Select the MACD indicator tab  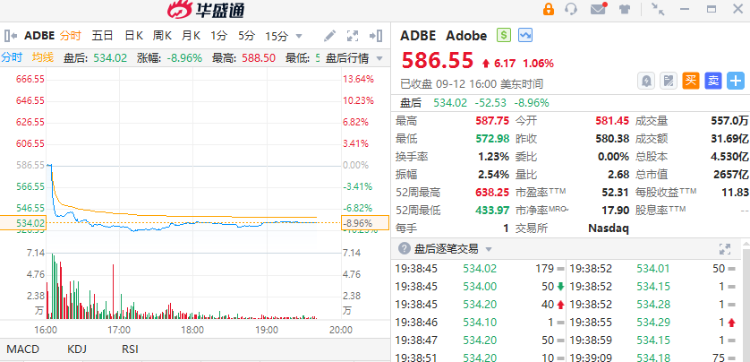[22, 349]
